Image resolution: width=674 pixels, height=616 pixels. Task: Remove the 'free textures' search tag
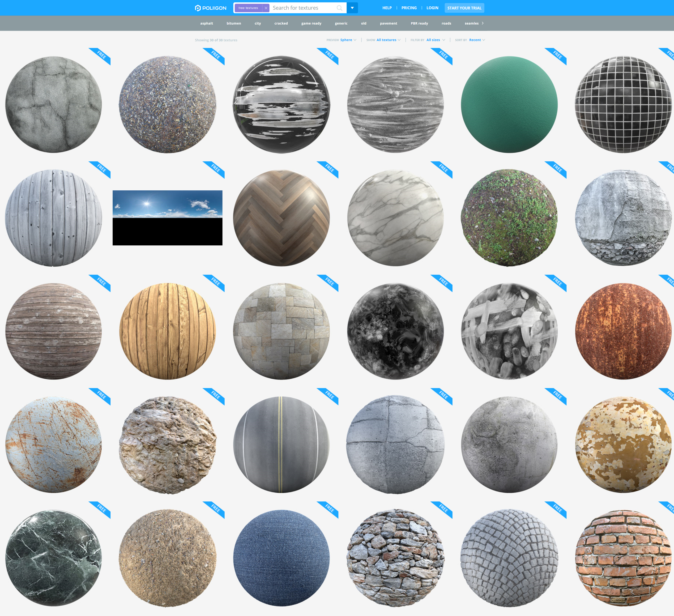coord(266,8)
